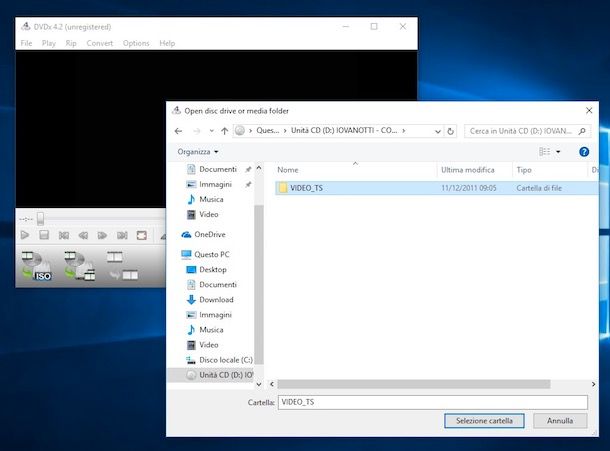Select Musica under Questo PC

pyautogui.click(x=211, y=330)
